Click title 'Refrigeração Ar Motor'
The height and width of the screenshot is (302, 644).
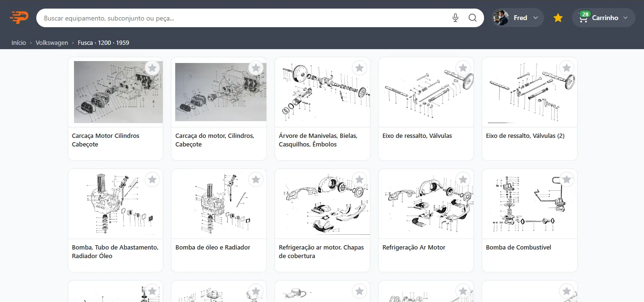(414, 247)
